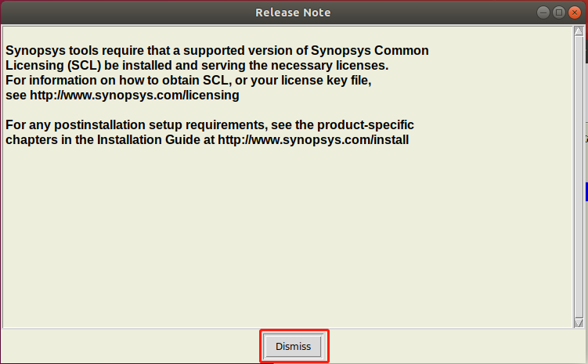Screen dimensions: 588x364
Task: Maximize the Release Note window
Action: (x=559, y=13)
